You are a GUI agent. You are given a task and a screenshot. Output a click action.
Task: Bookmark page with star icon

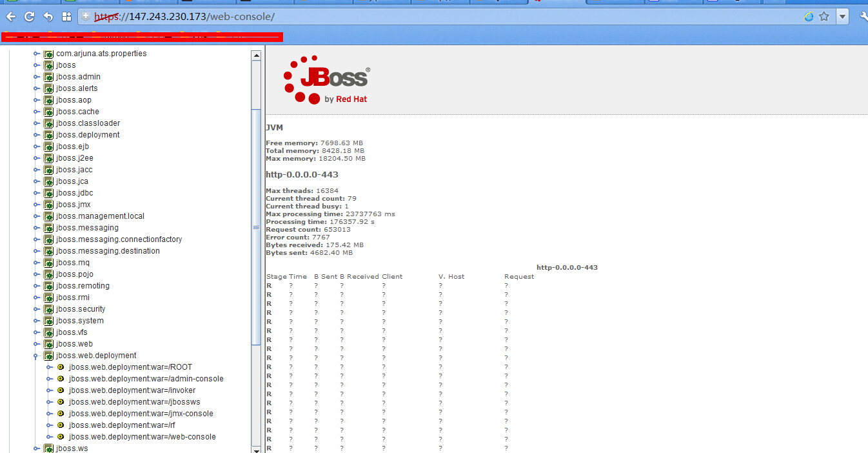tap(824, 17)
